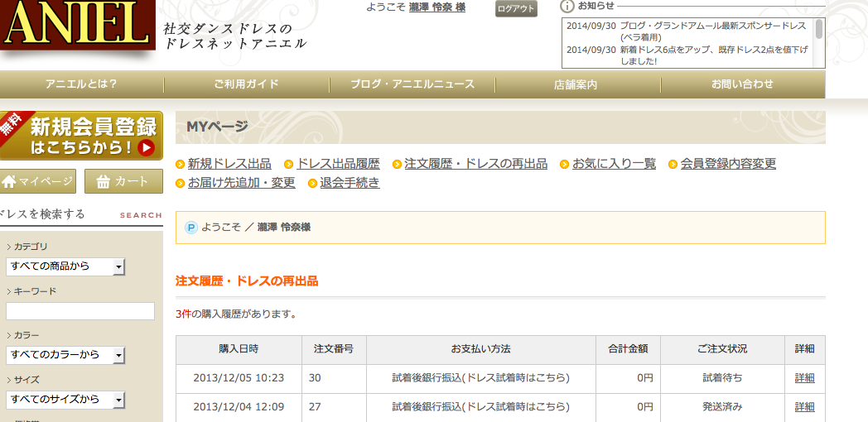Click the orange bullet beside お気に入り一覧
868x422 pixels.
click(x=565, y=165)
